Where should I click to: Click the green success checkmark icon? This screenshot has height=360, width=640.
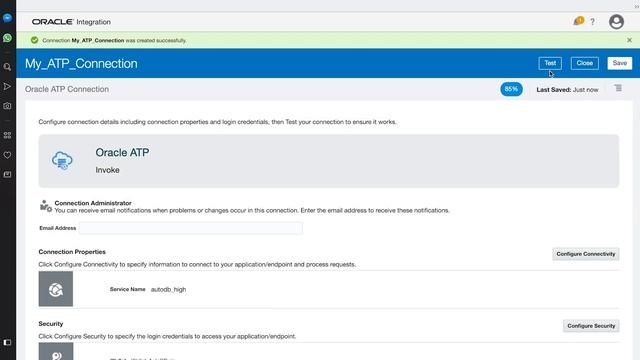(35, 40)
